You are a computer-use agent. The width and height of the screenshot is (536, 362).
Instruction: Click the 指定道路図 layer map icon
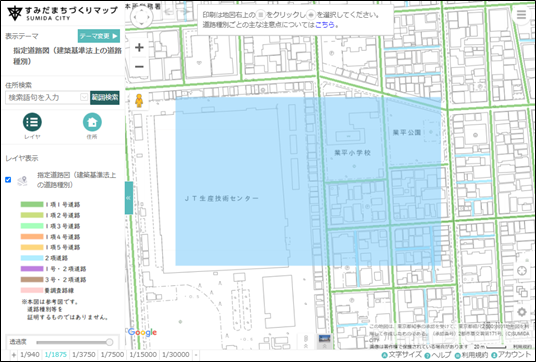(x=23, y=181)
